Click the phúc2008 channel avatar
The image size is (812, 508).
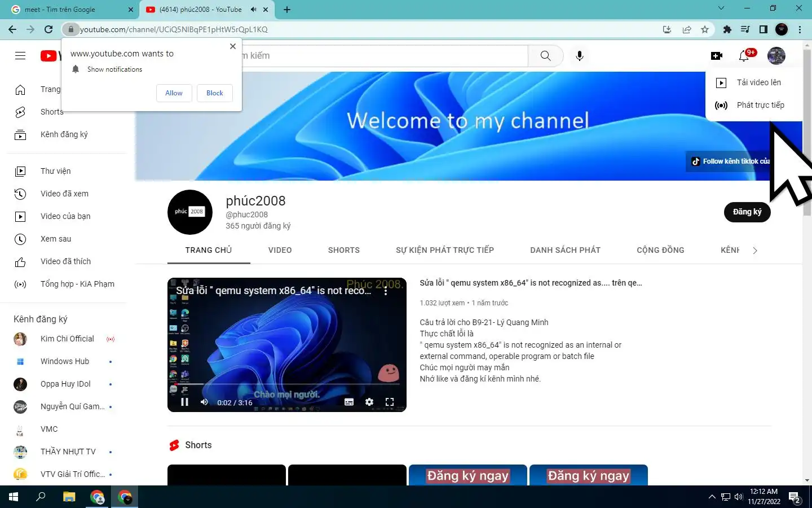pos(190,212)
